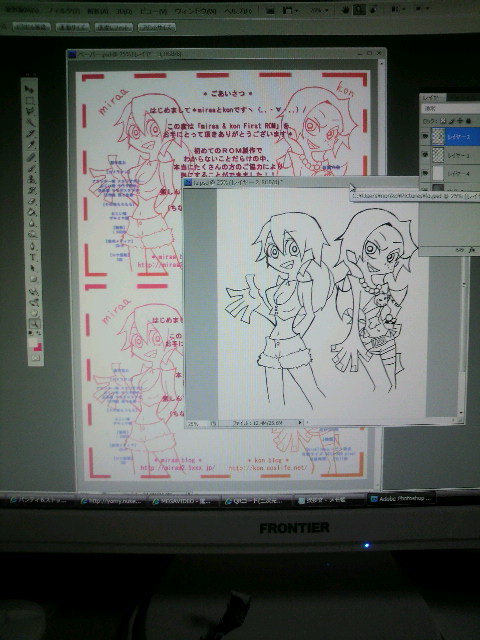Open the 解析 (Analysis) menu

tap(98, 11)
